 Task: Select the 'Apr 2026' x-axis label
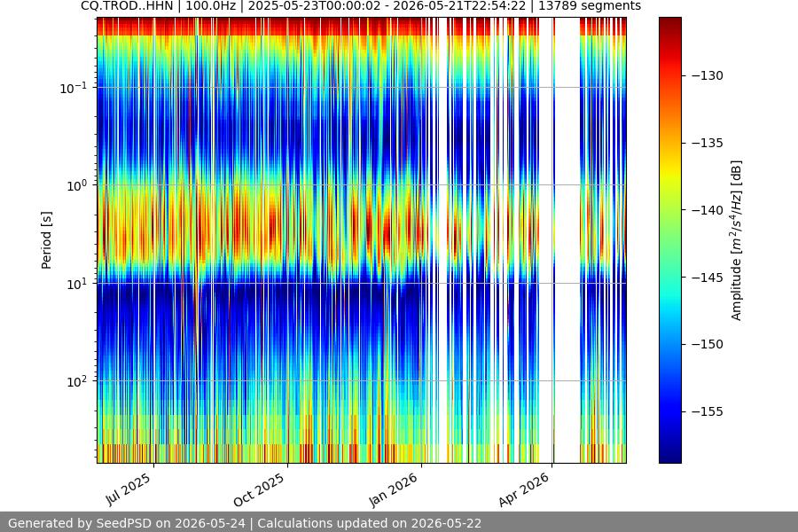coord(524,489)
